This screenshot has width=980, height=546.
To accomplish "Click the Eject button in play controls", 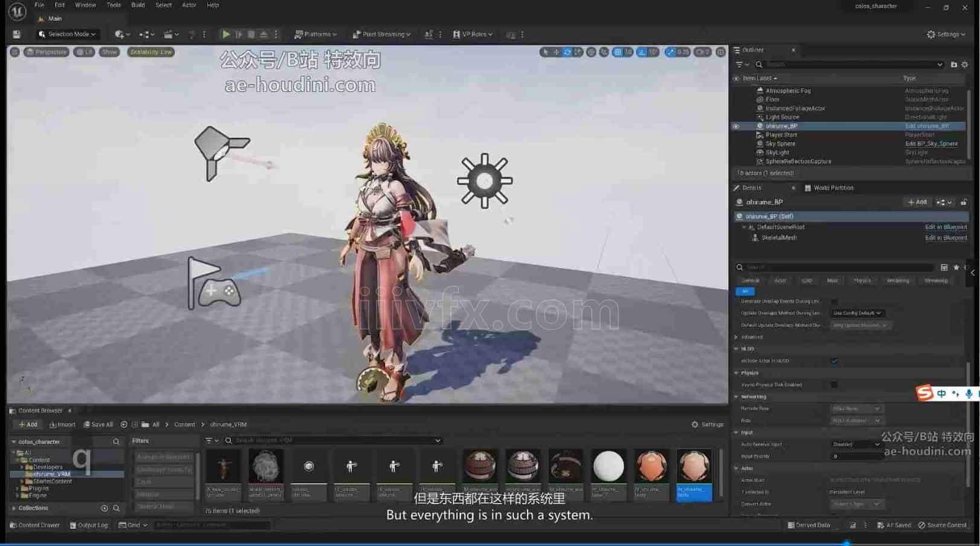I will point(263,34).
